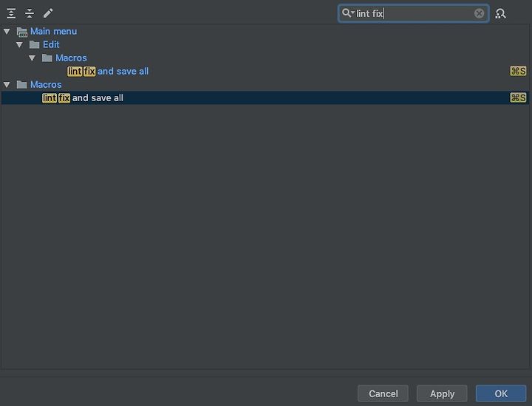Click the Collapse All toolbar icon

tap(30, 13)
